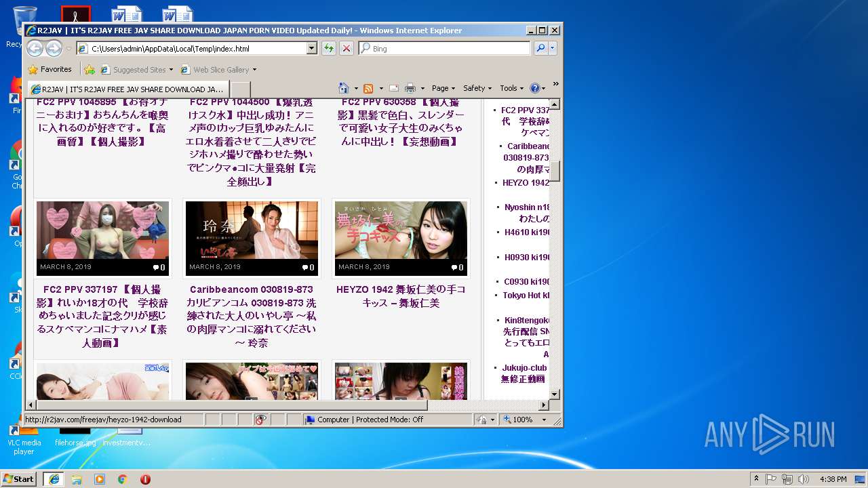868x488 pixels.
Task: Click the network icon in the system tray
Action: (787, 479)
